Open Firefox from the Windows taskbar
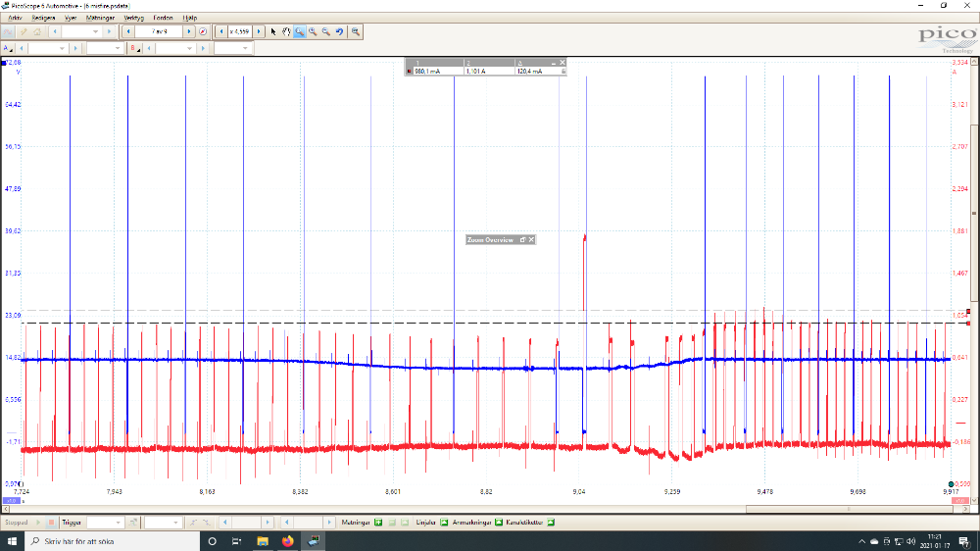This screenshot has width=980, height=551. pyautogui.click(x=288, y=541)
